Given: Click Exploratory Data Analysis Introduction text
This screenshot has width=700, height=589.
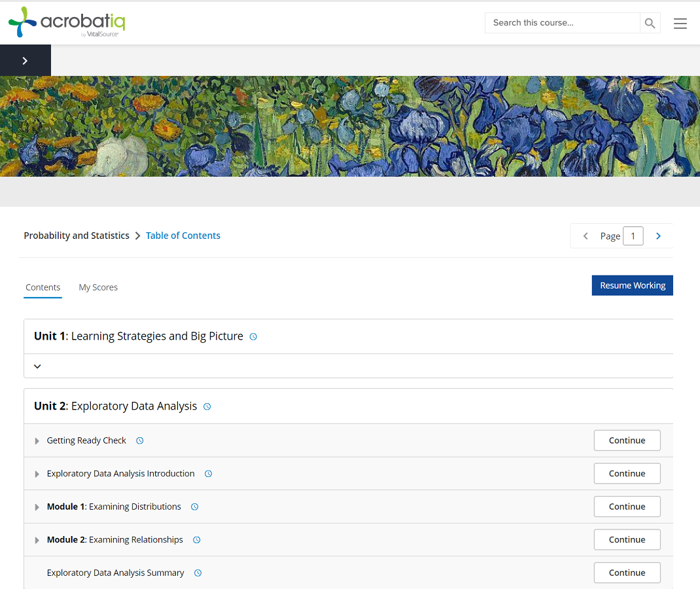Looking at the screenshot, I should (120, 474).
